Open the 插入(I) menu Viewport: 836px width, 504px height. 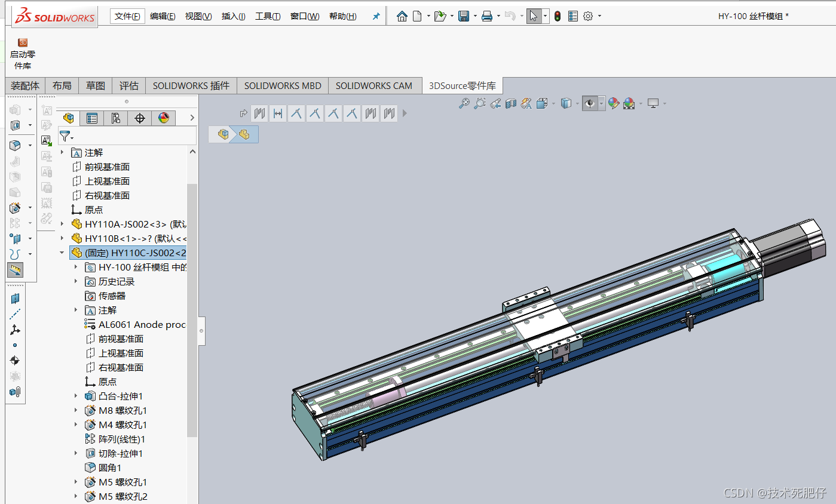234,16
